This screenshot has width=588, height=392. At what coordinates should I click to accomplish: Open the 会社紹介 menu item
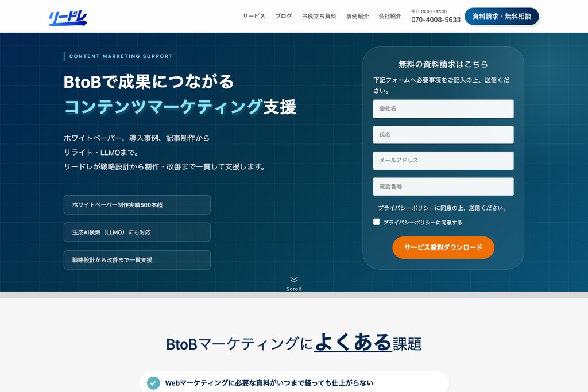390,16
